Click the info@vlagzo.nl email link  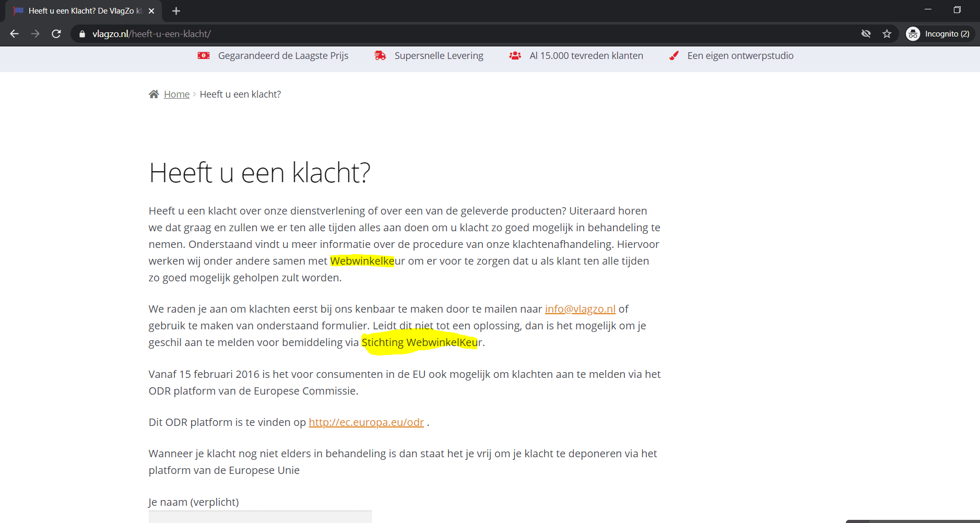580,309
